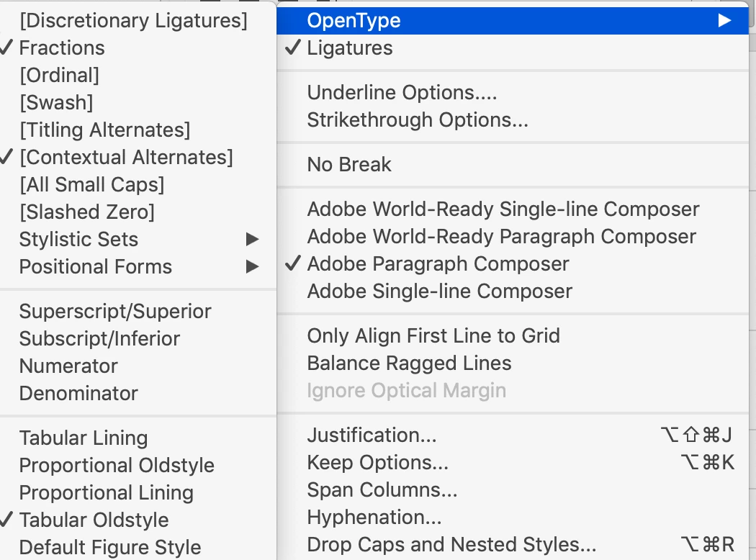Toggle the Fractions feature off
Image resolution: width=756 pixels, height=560 pixels.
(138, 48)
